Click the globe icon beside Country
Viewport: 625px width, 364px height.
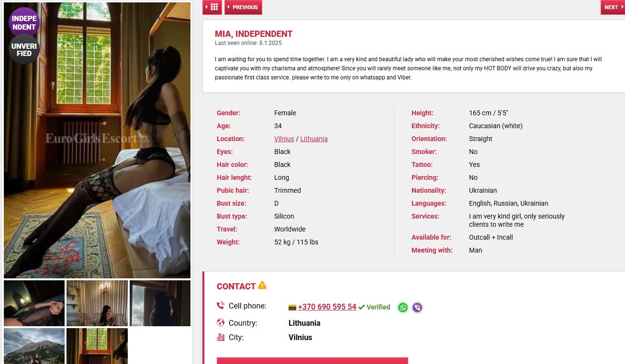[x=221, y=323]
